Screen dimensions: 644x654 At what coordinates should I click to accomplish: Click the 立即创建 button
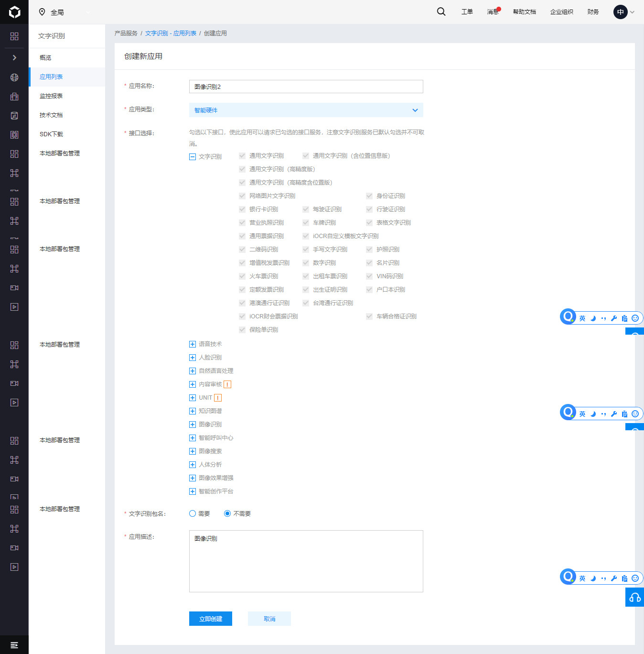coord(210,619)
